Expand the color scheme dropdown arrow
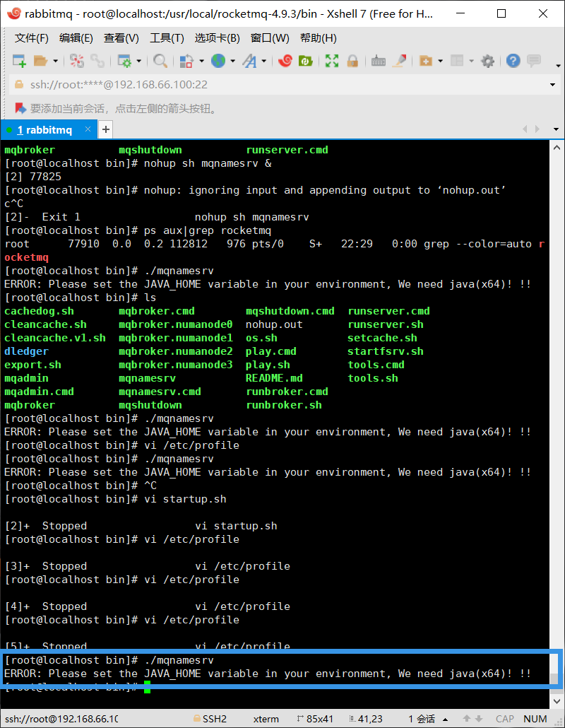Image resolution: width=565 pixels, height=728 pixels. pos(201,61)
